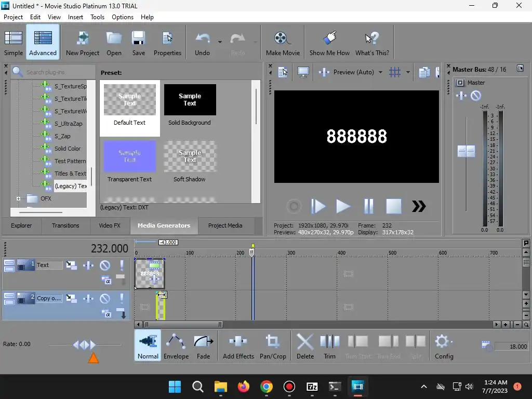Click Play From Start
Viewport: 532px width, 399px height.
pos(318,206)
